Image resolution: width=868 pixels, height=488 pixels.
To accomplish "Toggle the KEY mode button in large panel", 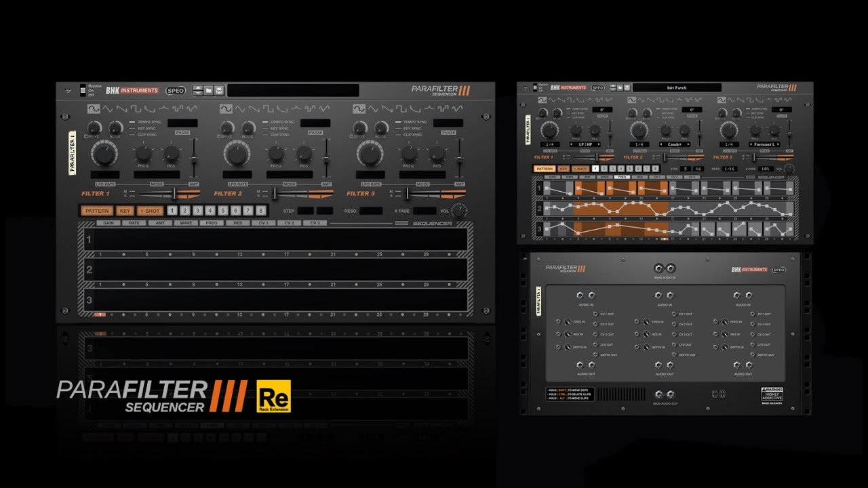I will click(x=125, y=211).
